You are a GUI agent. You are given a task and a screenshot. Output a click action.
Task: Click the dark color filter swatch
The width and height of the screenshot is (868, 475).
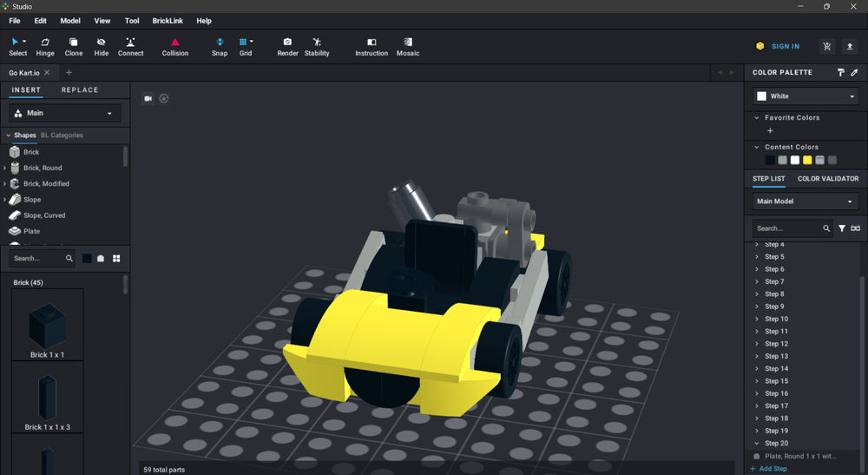87,259
